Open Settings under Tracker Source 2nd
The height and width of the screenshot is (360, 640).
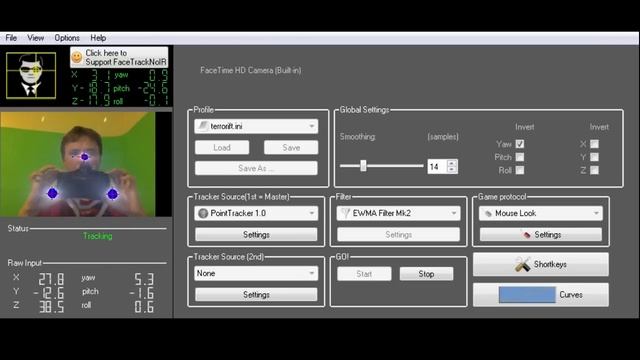[256, 294]
